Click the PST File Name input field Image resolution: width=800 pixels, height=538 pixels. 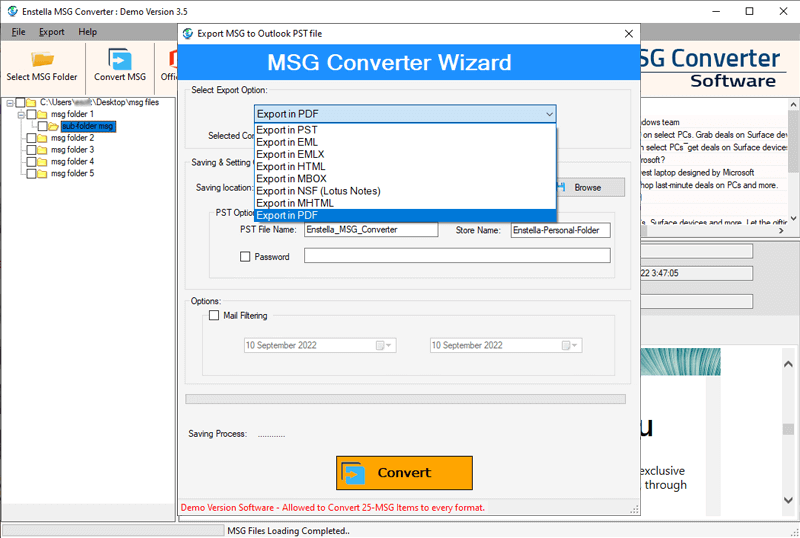click(371, 230)
